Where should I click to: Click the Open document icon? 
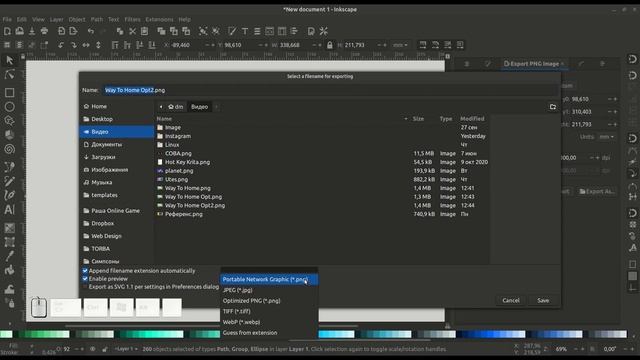click(x=20, y=31)
